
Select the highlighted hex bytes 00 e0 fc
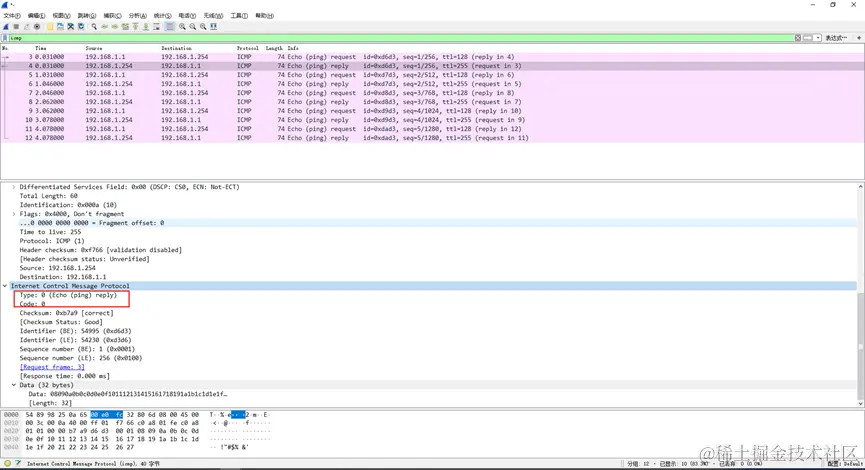coord(107,414)
